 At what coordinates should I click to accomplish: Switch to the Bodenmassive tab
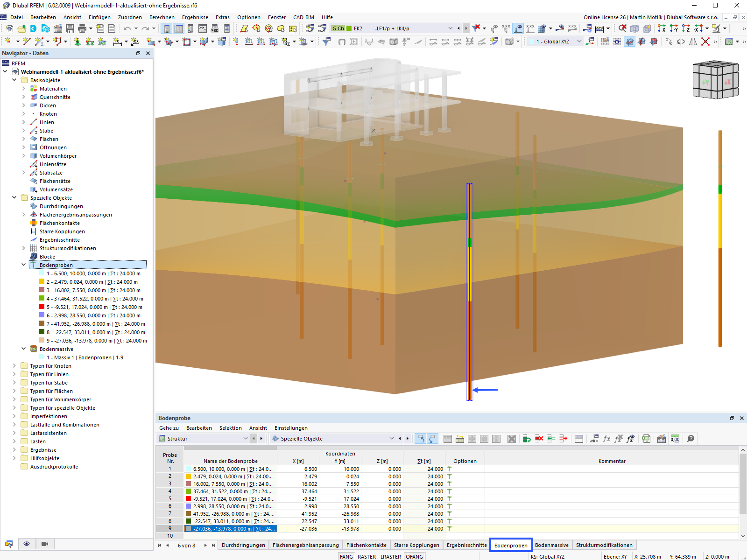551,545
